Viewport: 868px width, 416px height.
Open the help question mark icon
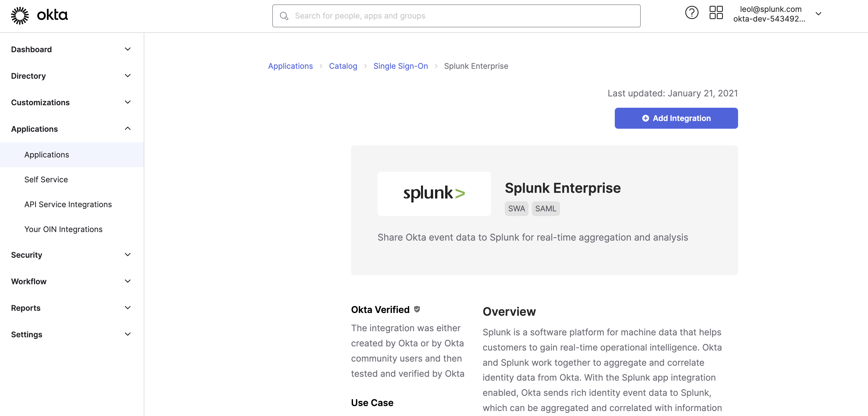pos(692,12)
